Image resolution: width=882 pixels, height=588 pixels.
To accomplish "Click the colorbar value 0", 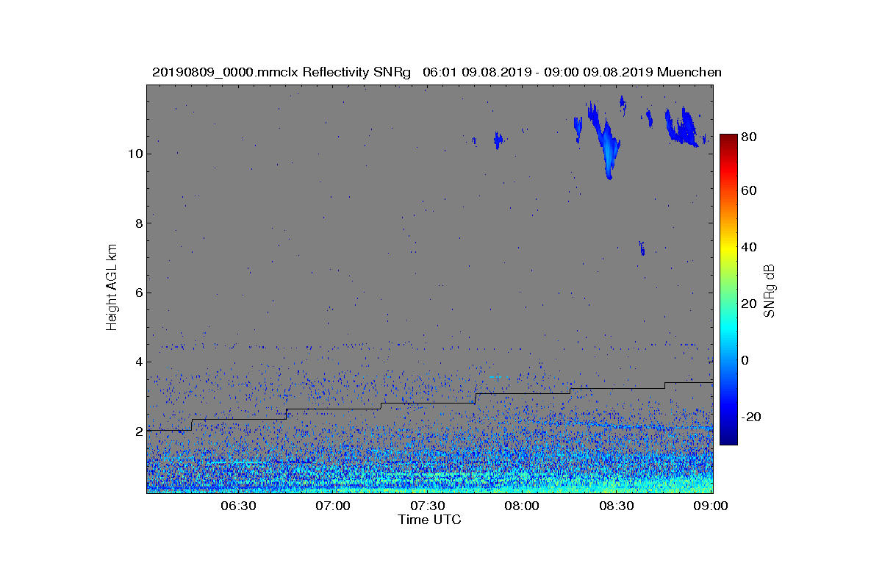I will (747, 360).
